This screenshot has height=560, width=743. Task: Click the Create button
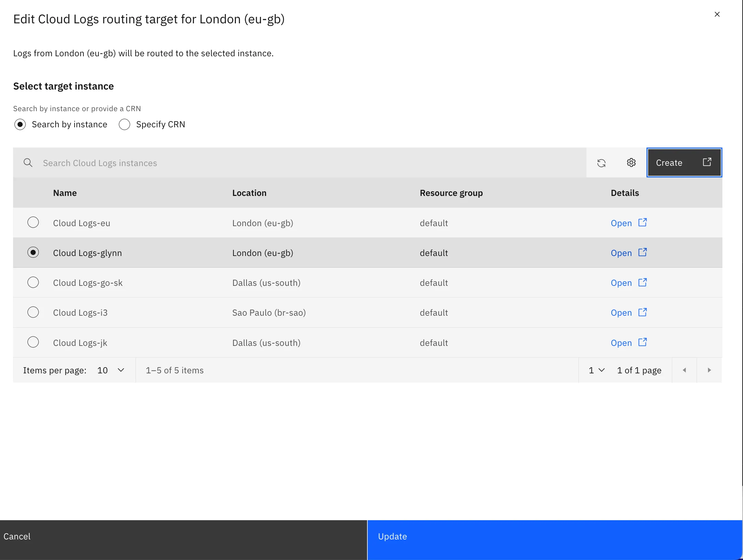(x=684, y=163)
